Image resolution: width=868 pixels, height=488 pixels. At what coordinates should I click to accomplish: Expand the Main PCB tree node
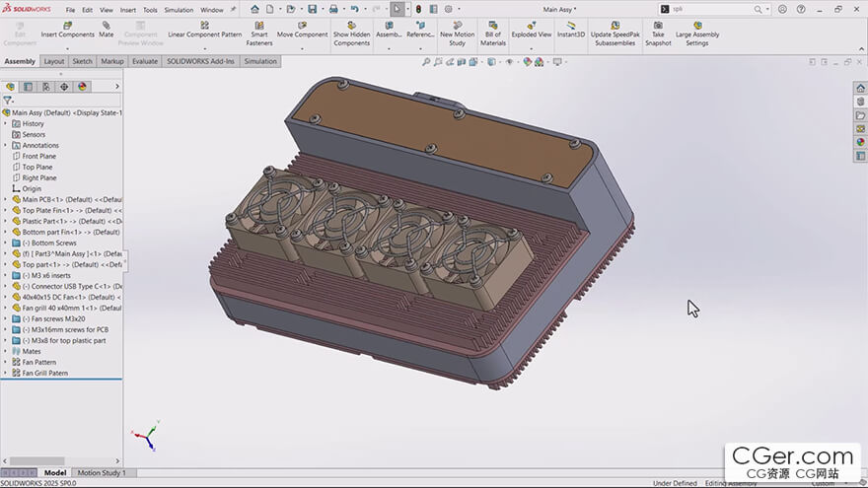click(x=5, y=199)
